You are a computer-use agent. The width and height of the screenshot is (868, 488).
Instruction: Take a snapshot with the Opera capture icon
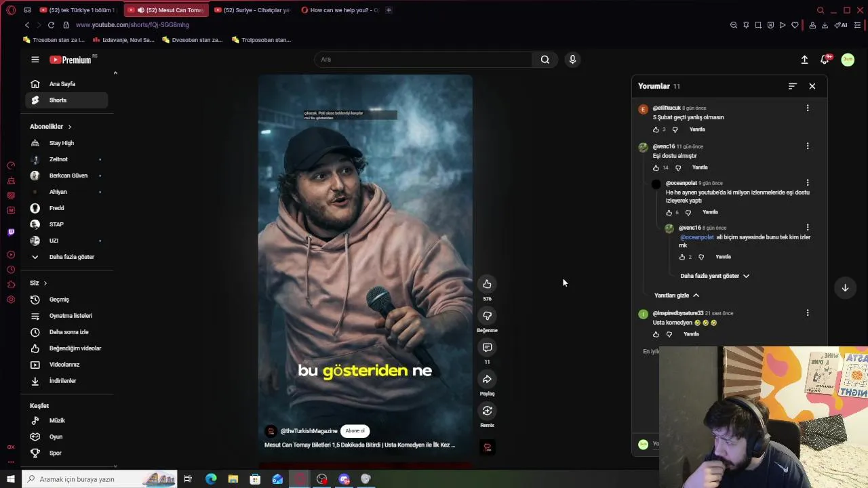758,25
